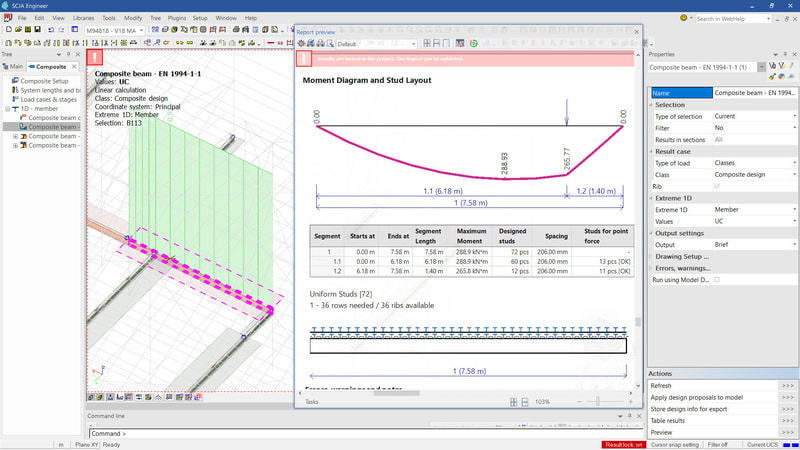Close the Report preview window

(636, 32)
